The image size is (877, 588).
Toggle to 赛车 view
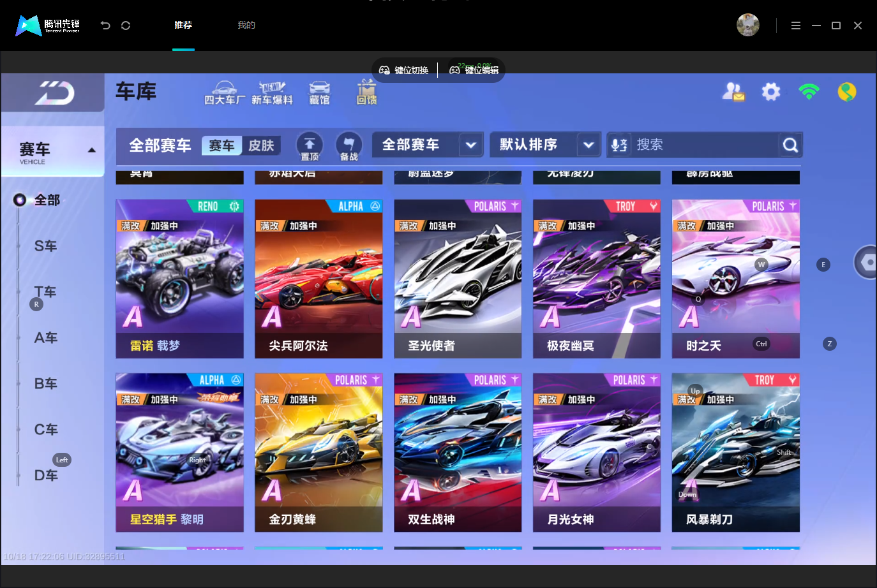click(221, 145)
